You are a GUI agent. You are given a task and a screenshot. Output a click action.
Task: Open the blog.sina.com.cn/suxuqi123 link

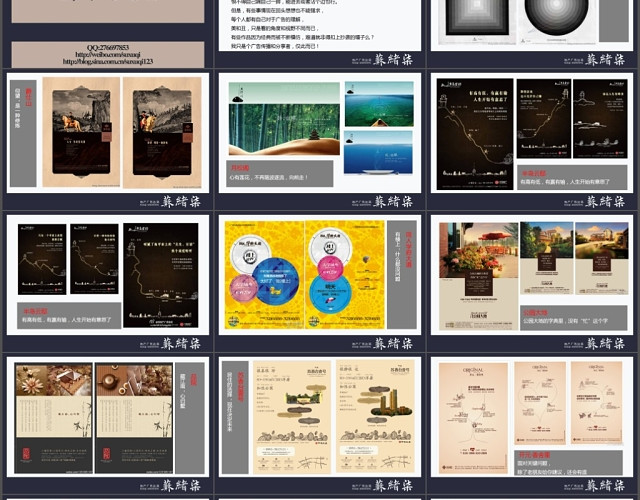pos(108,61)
